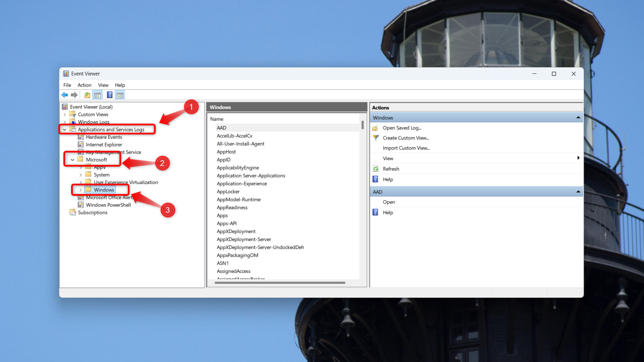This screenshot has width=644, height=362.
Task: Select AppReadiness in the list
Action: click(232, 207)
